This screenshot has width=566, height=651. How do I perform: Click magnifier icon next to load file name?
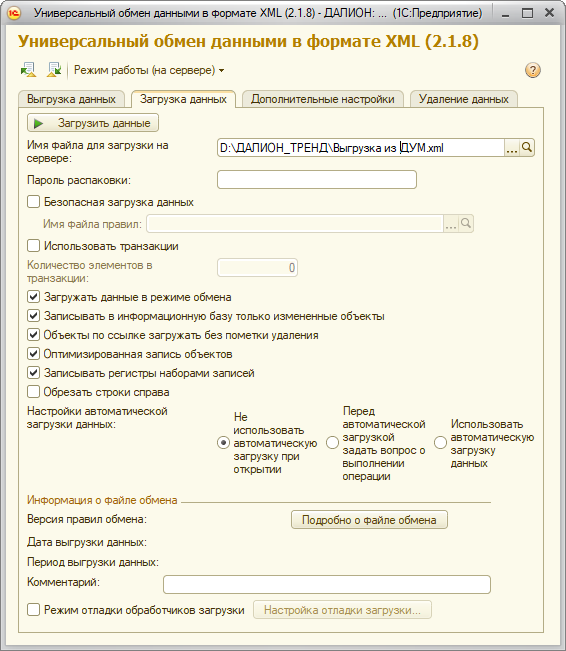coord(526,147)
